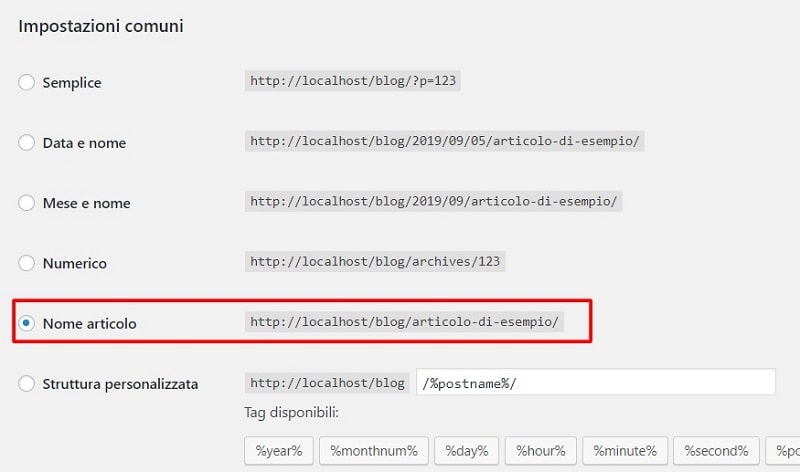The height and width of the screenshot is (472, 800).
Task: Click the Nome articolo example URL
Action: 405,322
